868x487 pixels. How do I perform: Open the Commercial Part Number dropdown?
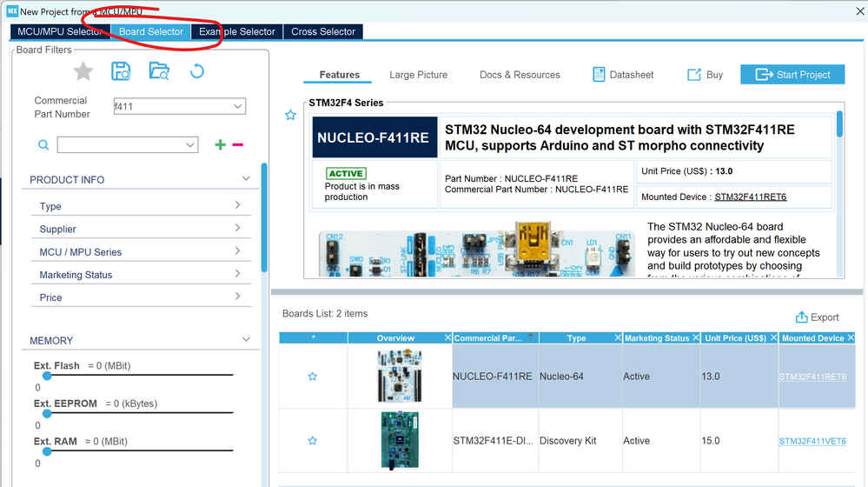237,106
